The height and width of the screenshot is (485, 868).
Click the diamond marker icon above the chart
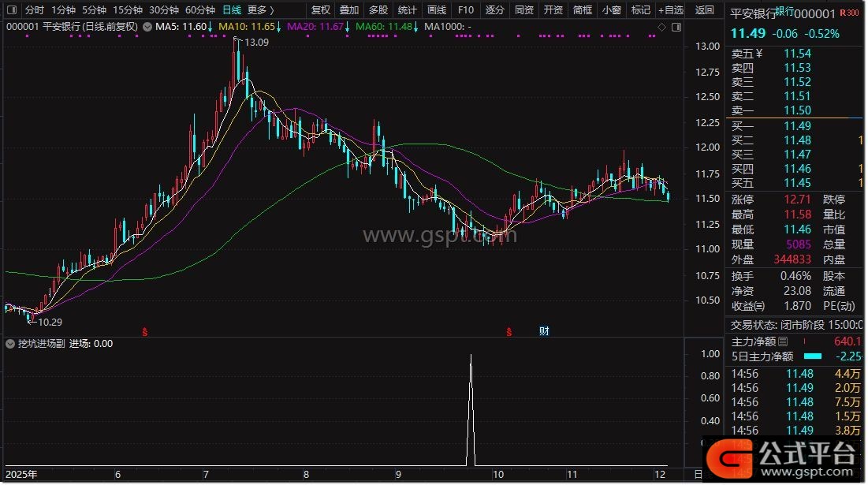[x=661, y=27]
